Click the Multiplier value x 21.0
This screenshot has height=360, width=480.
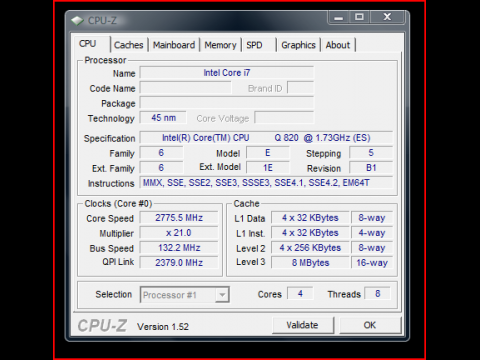pos(179,233)
